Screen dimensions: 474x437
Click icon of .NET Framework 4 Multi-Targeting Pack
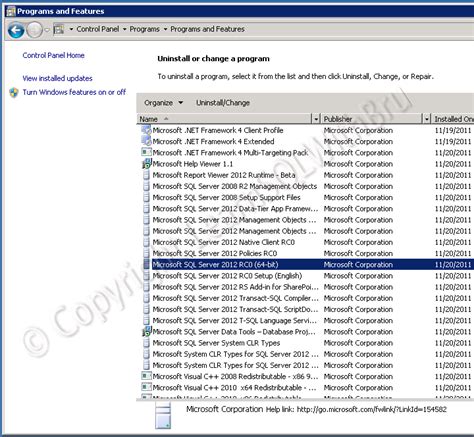146,152
